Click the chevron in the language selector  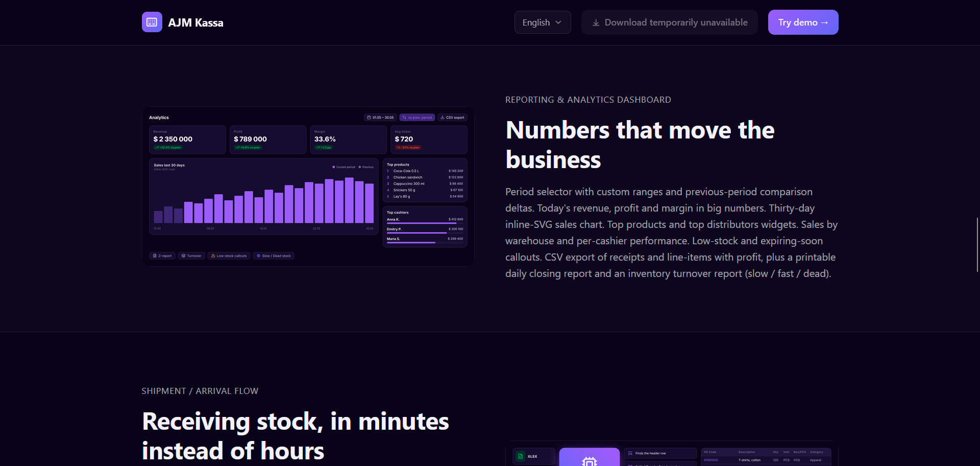[x=558, y=22]
